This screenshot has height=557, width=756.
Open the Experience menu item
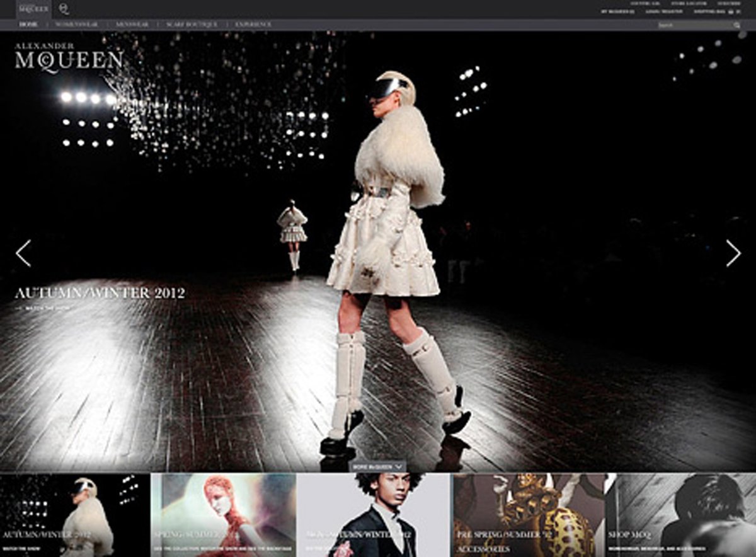(x=253, y=25)
